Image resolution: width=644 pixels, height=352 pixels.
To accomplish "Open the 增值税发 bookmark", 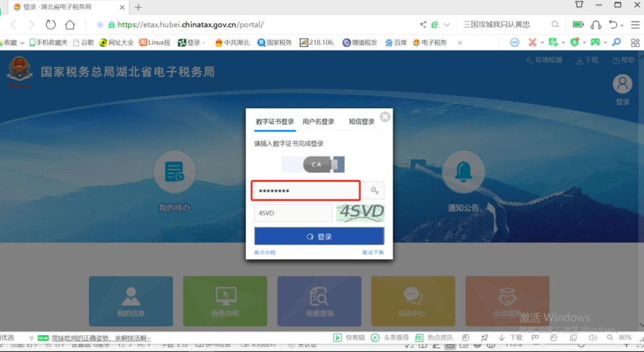I will click(360, 42).
